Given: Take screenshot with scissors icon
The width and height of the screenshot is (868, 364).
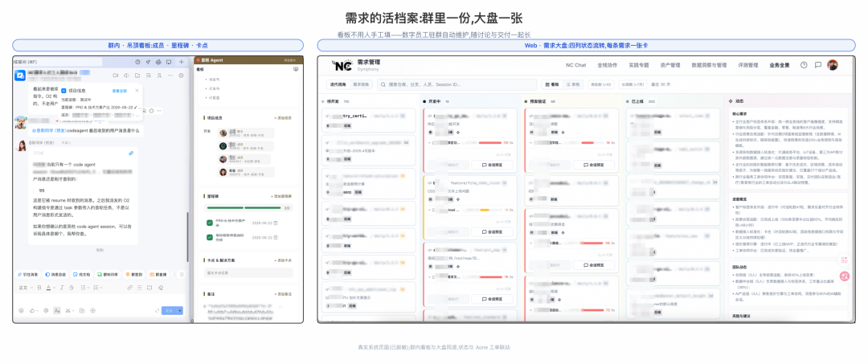Looking at the screenshot, I should pos(68,310).
